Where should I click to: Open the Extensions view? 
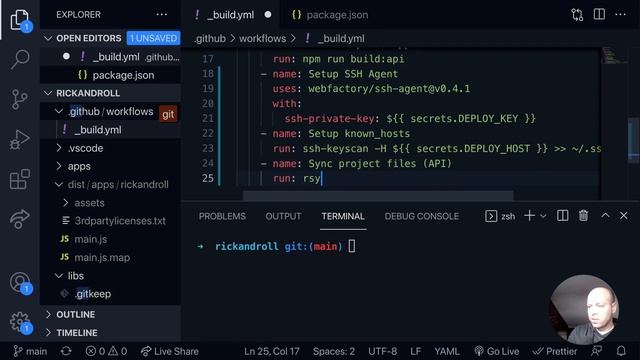pyautogui.click(x=20, y=180)
